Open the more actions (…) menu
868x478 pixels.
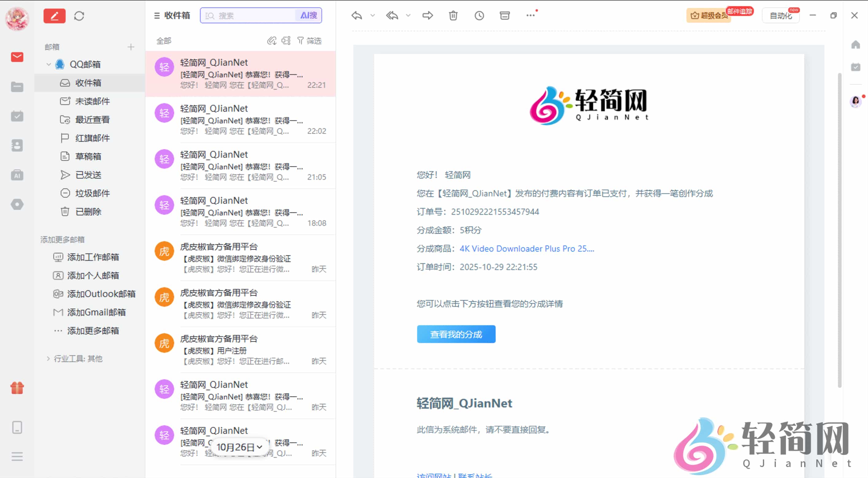coord(531,16)
